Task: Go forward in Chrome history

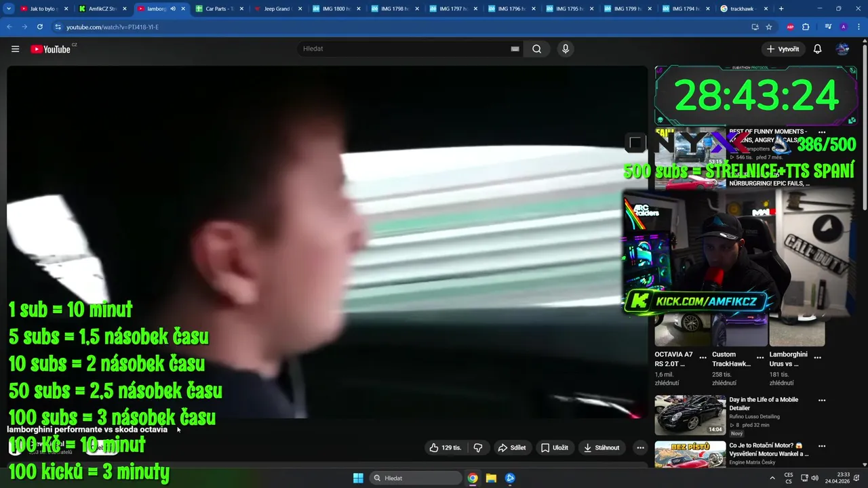Action: (24, 27)
